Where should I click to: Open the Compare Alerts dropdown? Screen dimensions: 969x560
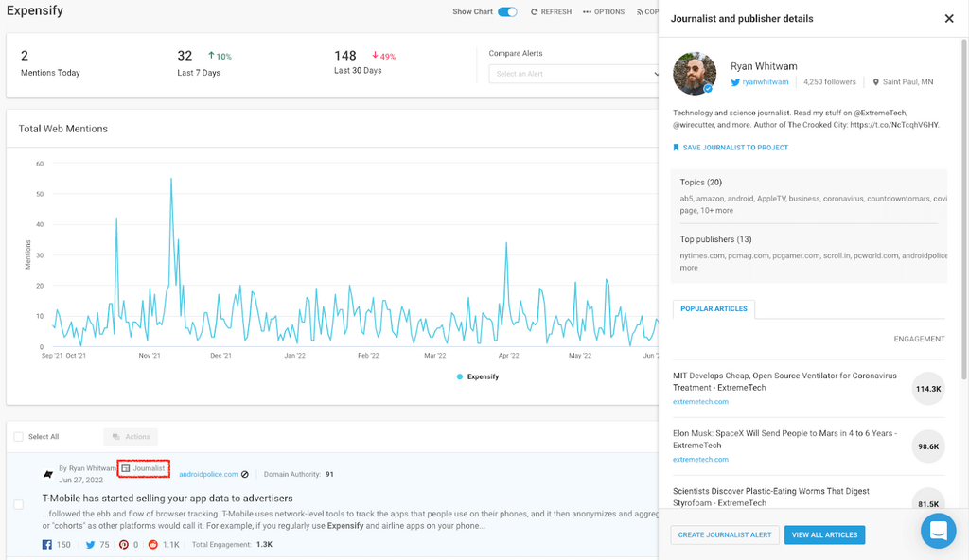coord(573,74)
